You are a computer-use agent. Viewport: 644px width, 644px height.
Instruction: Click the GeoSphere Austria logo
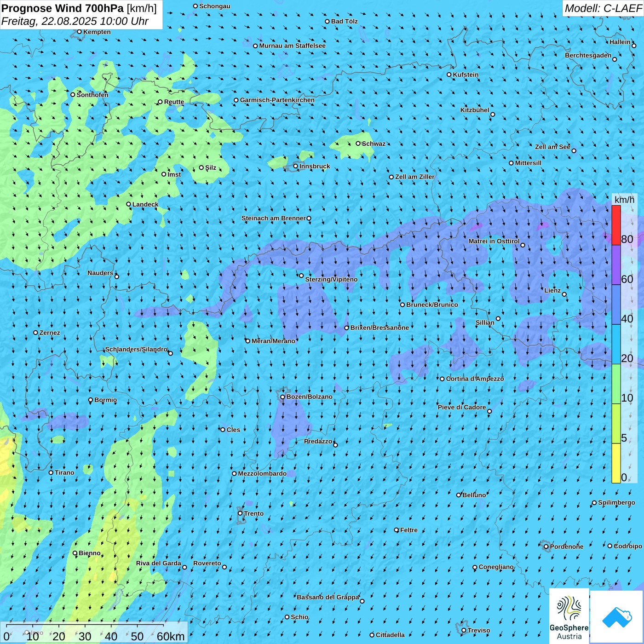tap(569, 616)
